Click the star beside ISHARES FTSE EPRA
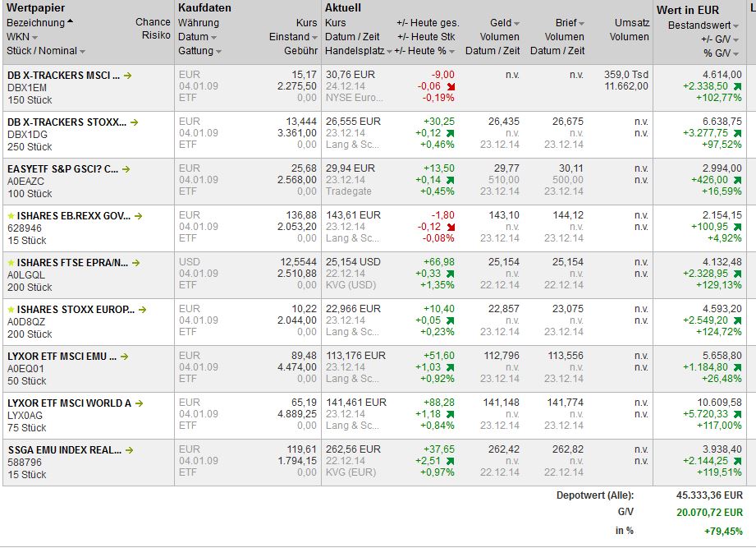This screenshot has width=756, height=548. (x=11, y=263)
